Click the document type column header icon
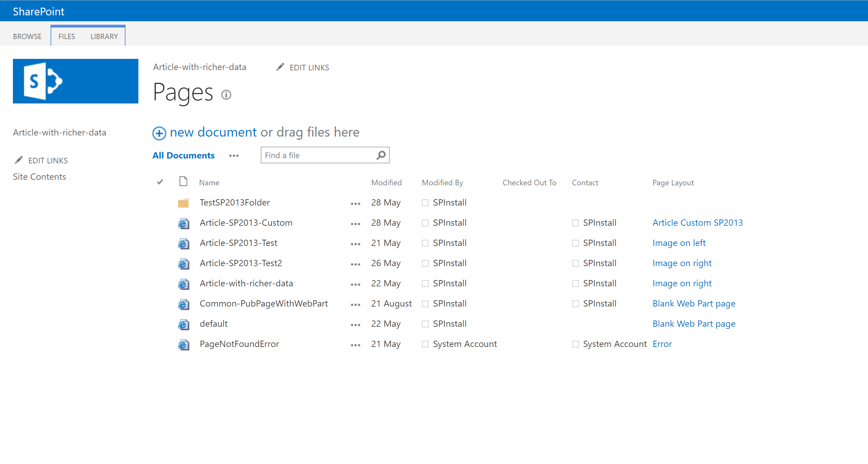 coord(183,181)
